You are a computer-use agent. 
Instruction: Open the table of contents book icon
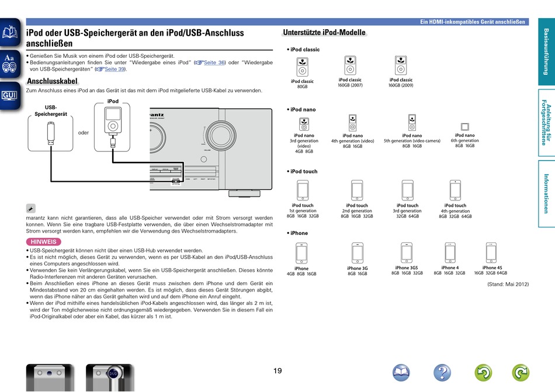pyautogui.click(x=10, y=32)
